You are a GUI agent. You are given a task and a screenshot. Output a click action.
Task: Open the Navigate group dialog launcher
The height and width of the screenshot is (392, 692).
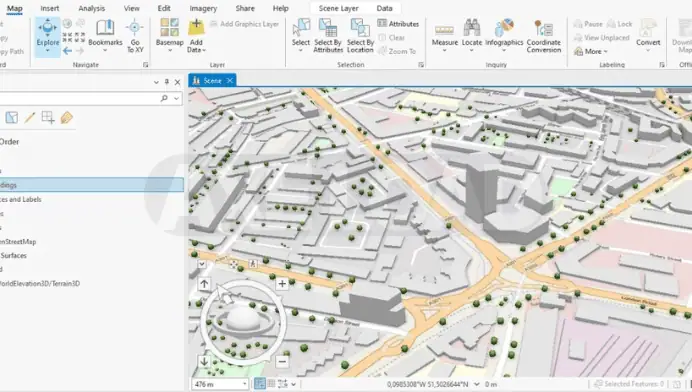tap(146, 65)
